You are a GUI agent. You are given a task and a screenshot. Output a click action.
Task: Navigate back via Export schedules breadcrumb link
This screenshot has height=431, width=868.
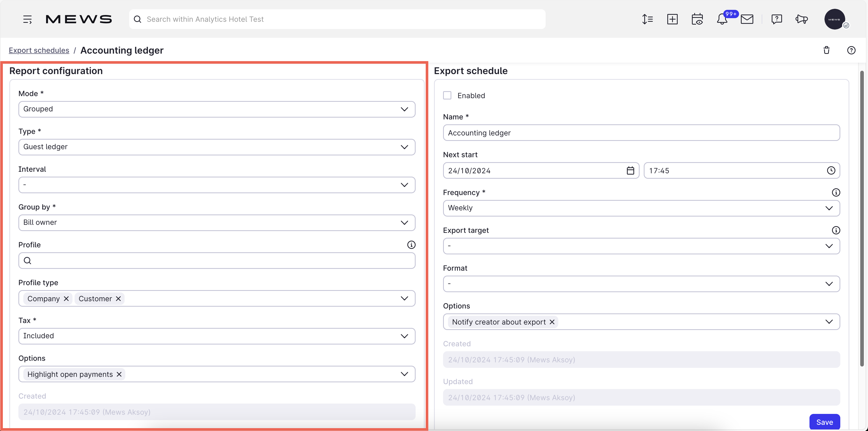(x=39, y=50)
